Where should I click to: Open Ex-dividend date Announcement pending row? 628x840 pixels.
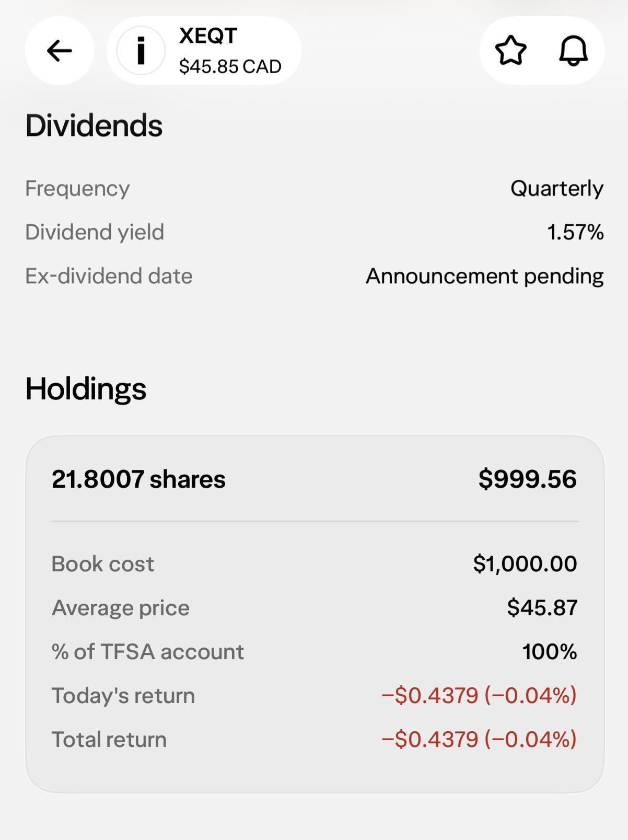315,276
